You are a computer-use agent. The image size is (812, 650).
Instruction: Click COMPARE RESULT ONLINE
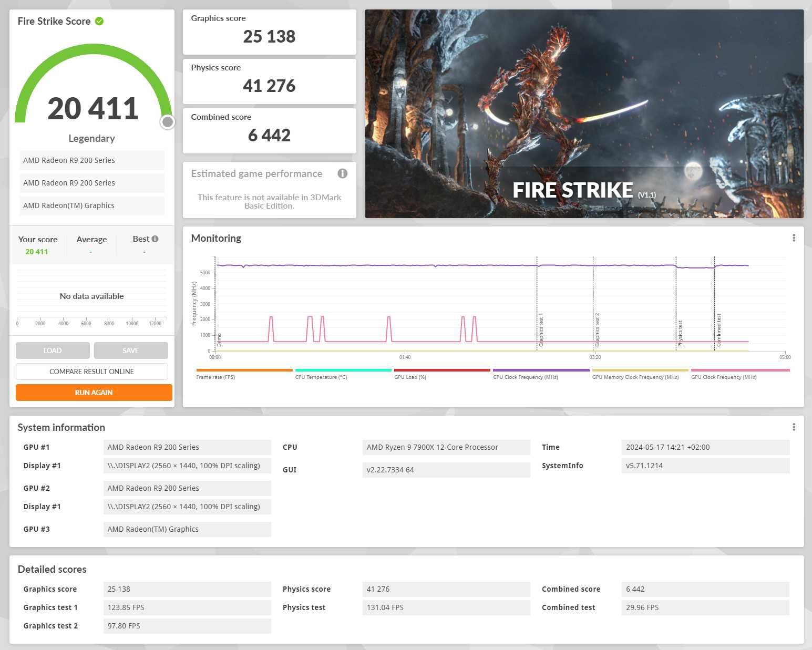pyautogui.click(x=92, y=372)
